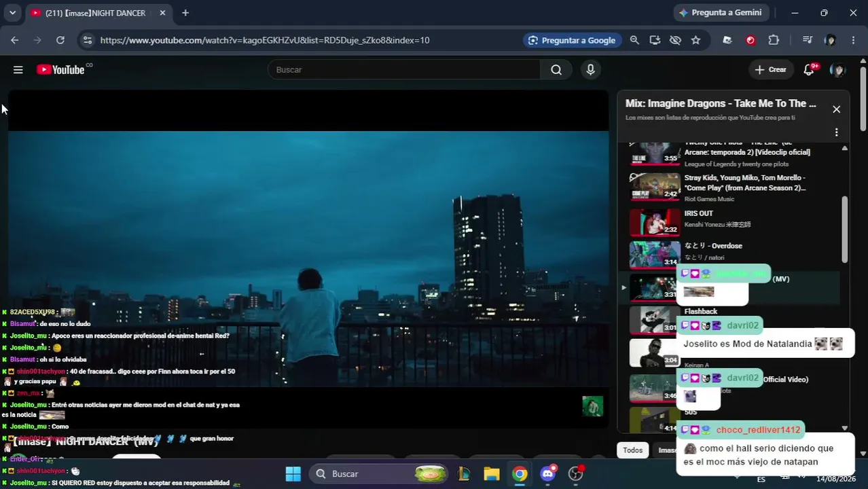Open the 14/08/2026 date in system tray
Image resolution: width=868 pixels, height=489 pixels.
pos(836,479)
